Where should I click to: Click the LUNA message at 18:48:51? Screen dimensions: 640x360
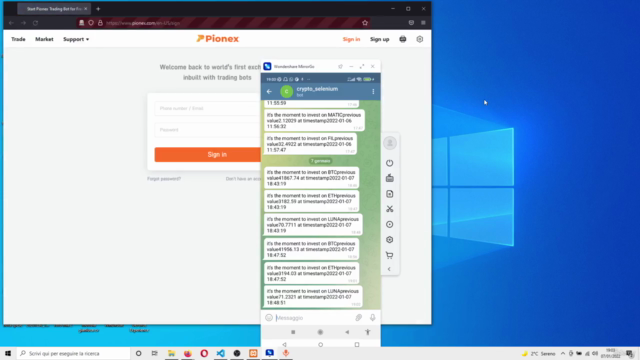[313, 297]
